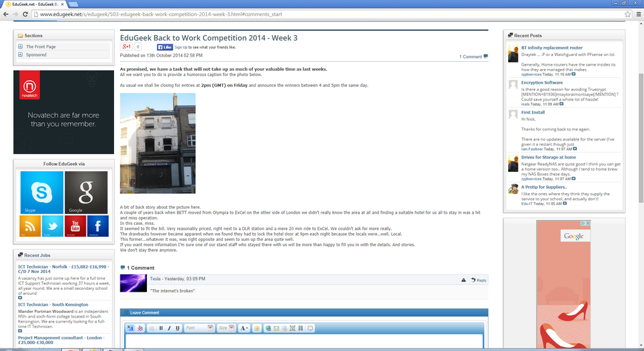Open the text color picker dropdown
The width and height of the screenshot is (644, 351).
pyautogui.click(x=243, y=328)
